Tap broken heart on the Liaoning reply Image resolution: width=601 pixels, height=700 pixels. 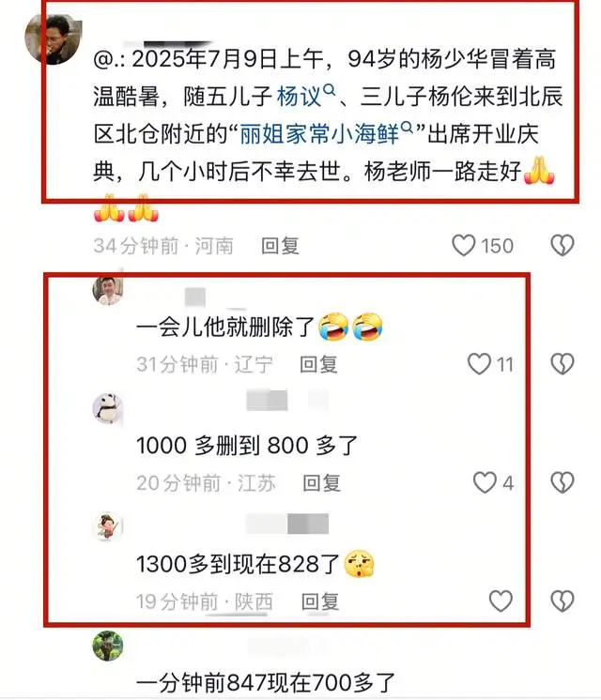pos(562,364)
